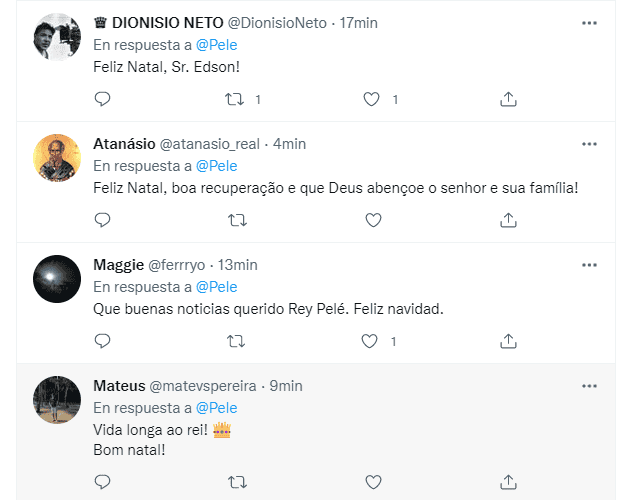
Task: Open more options for DIONISIO NETO's tweet
Action: [x=590, y=22]
